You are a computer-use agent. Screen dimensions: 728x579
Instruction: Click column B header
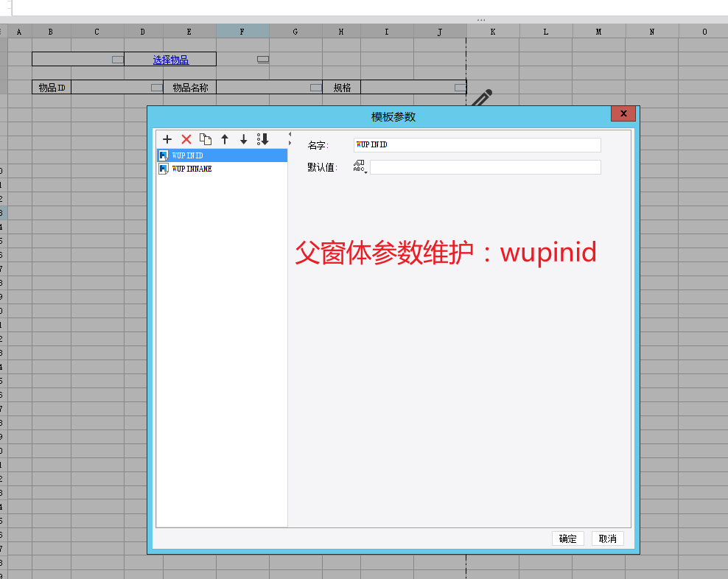pyautogui.click(x=51, y=32)
